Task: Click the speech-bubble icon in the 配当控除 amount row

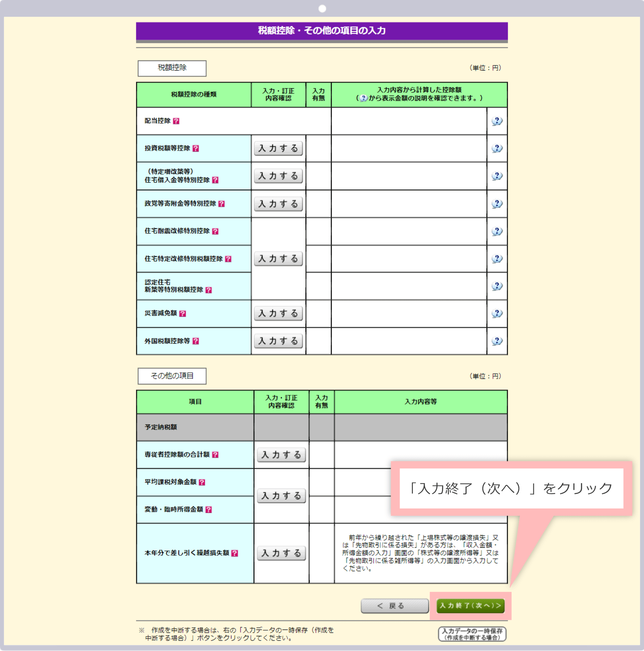Action: coord(496,120)
